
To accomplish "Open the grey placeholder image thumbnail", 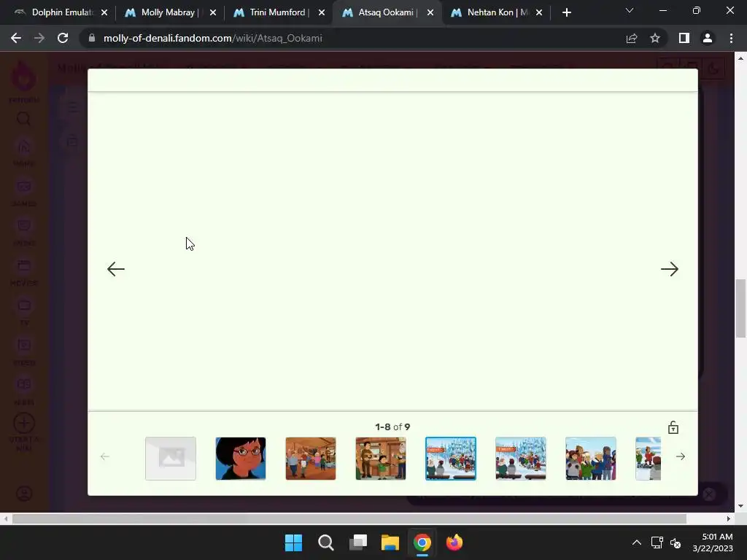I will tap(171, 459).
